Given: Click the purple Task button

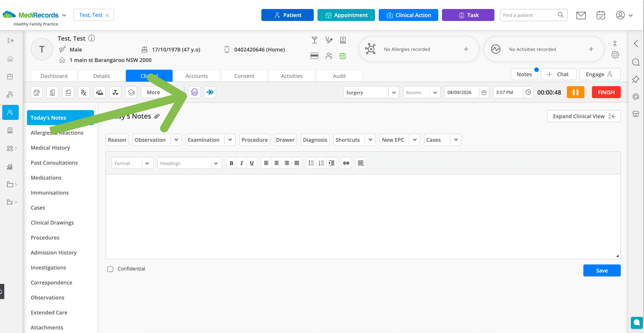Looking at the screenshot, I should (468, 15).
